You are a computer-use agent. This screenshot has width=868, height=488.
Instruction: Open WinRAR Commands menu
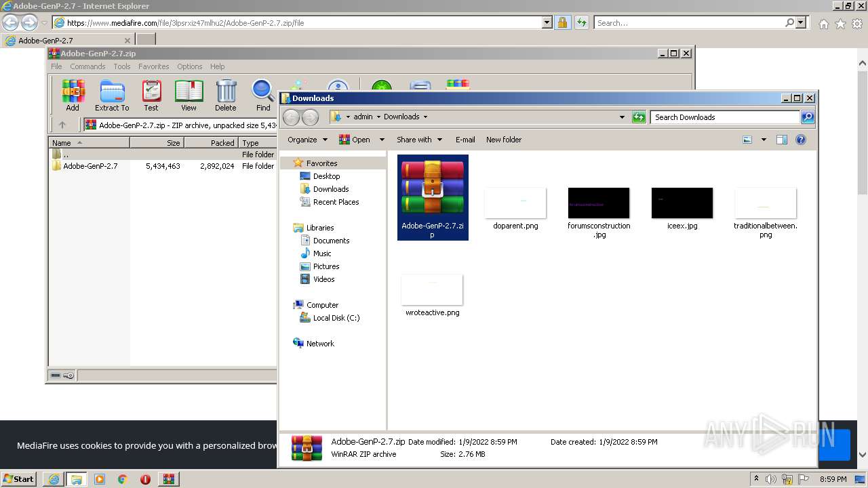(87, 66)
